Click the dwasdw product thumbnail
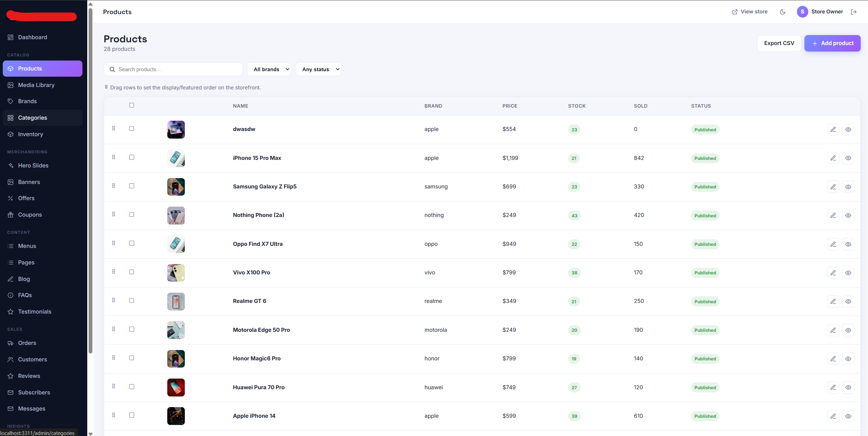Image resolution: width=868 pixels, height=436 pixels. [176, 130]
